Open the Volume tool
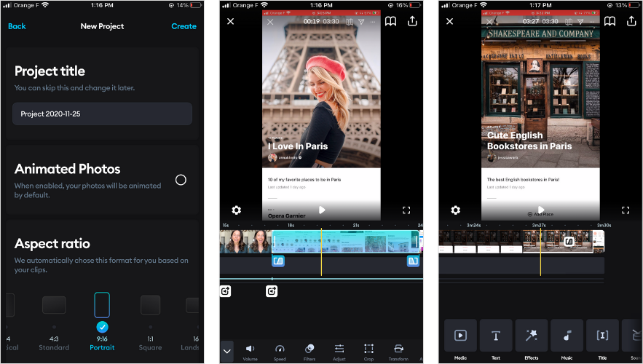643x364 pixels. coord(250,352)
